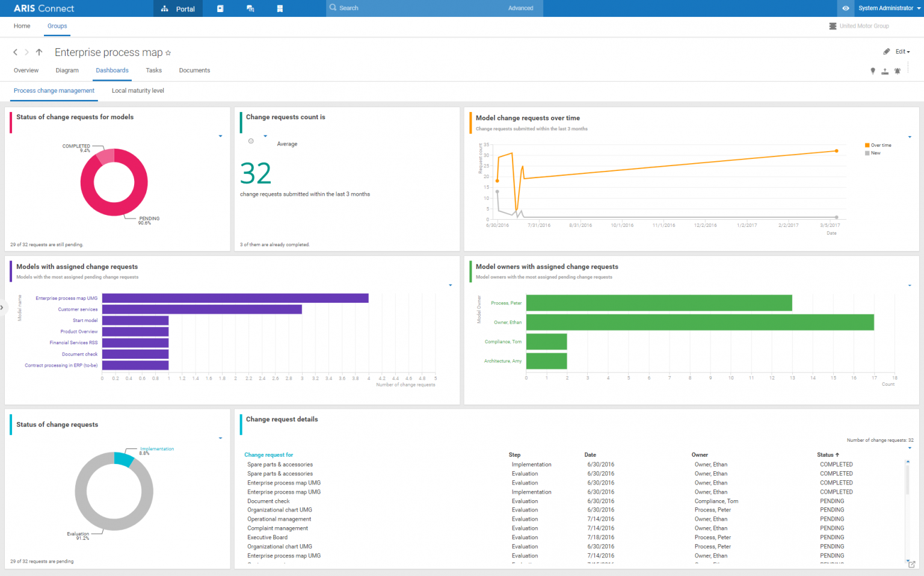Click the smiley rating icon in Change requests count
Image resolution: width=924 pixels, height=576 pixels.
pos(251,140)
